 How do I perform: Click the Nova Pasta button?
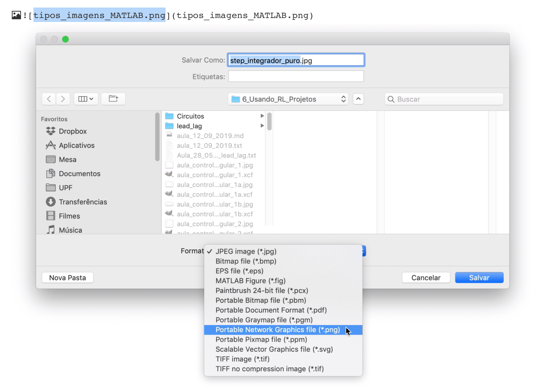click(x=68, y=278)
